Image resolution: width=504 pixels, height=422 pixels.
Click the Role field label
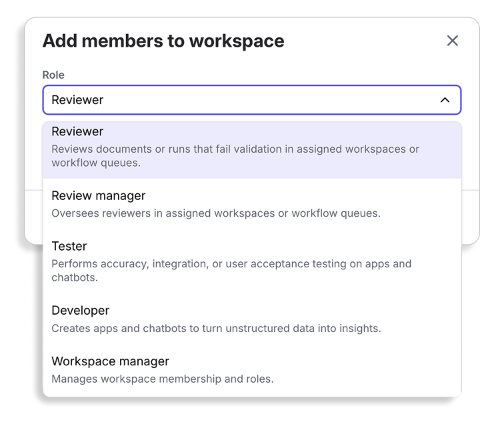[x=53, y=75]
